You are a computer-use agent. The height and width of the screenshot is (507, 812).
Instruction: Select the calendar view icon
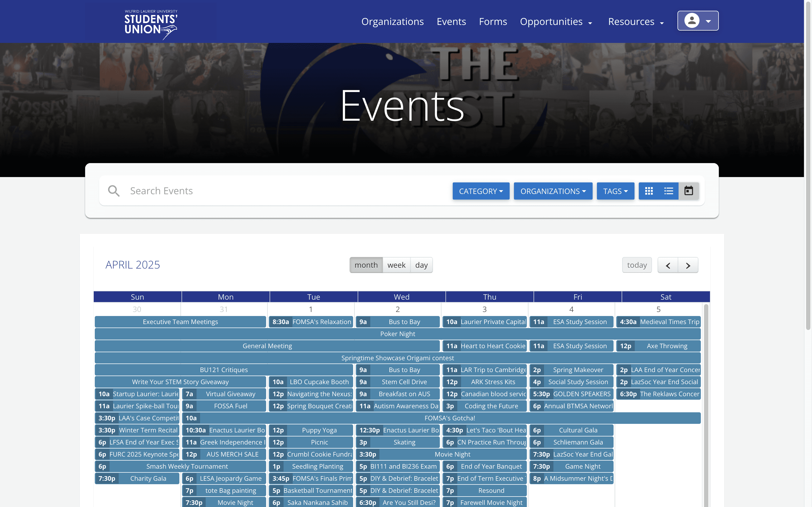pos(688,191)
